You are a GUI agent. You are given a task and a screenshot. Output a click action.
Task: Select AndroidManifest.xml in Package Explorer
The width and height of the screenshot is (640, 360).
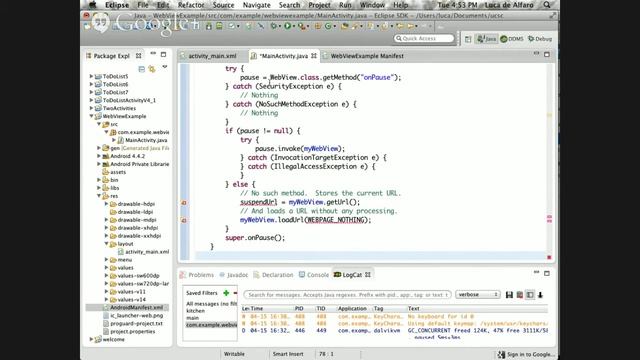click(136, 307)
